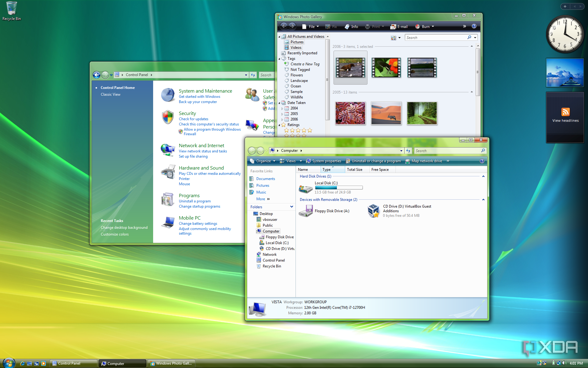This screenshot has width=588, height=368.
Task: Click Windows Media Player Quick Launch icon
Action: 43,363
